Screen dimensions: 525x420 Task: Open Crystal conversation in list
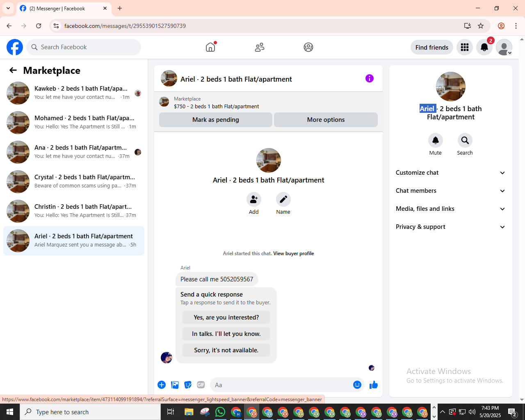click(x=74, y=182)
